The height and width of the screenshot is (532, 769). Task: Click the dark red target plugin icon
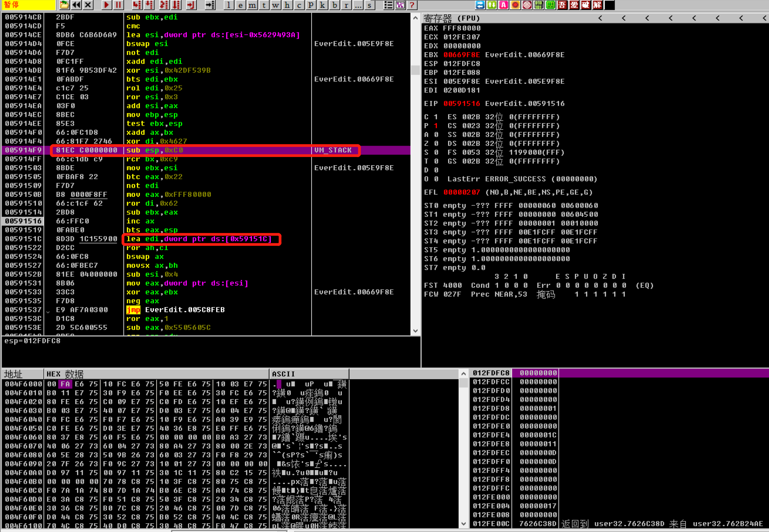[527, 5]
